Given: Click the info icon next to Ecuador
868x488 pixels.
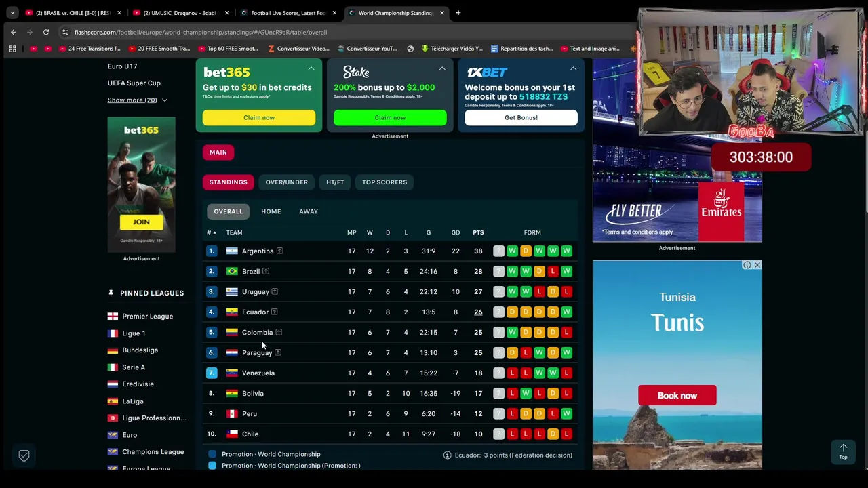Looking at the screenshot, I should [275, 312].
